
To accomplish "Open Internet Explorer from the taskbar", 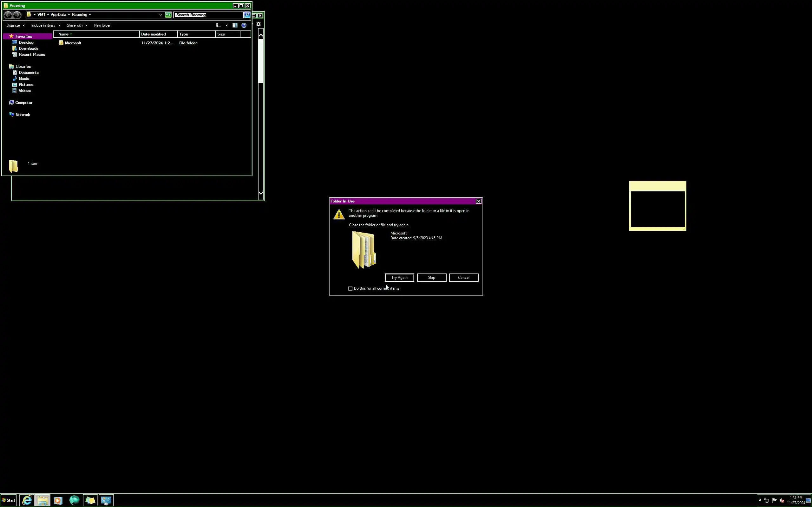I will click(27, 500).
